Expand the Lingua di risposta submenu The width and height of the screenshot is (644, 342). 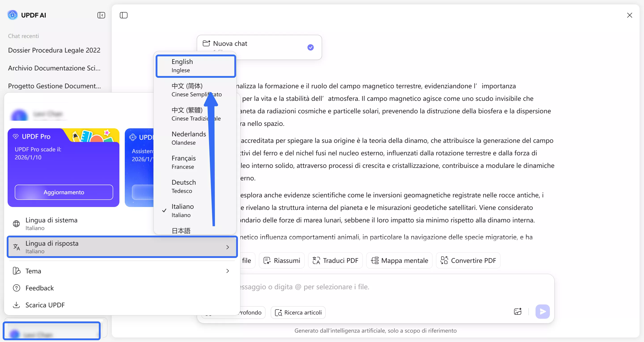pos(122,247)
